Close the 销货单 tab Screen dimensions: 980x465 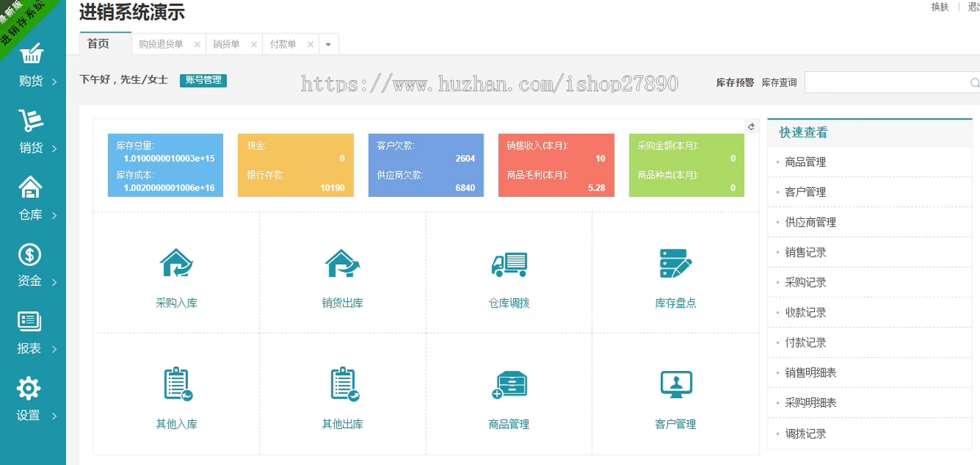click(x=254, y=45)
